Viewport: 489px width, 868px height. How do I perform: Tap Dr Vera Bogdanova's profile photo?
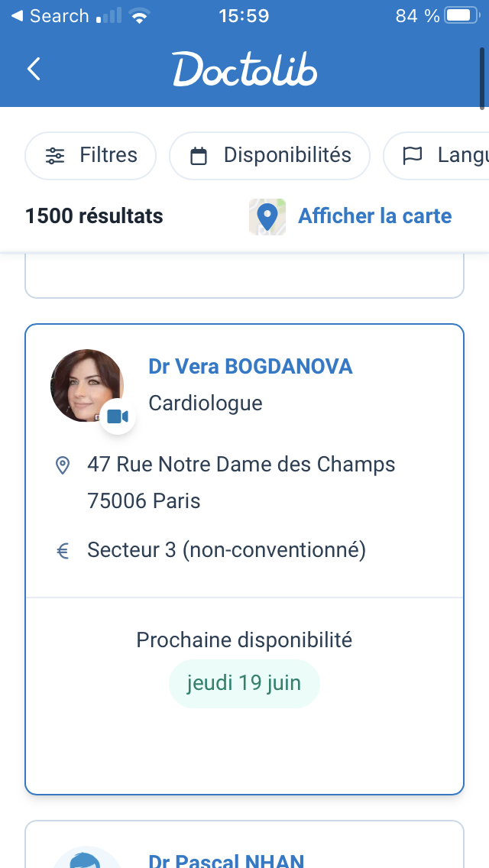(86, 384)
